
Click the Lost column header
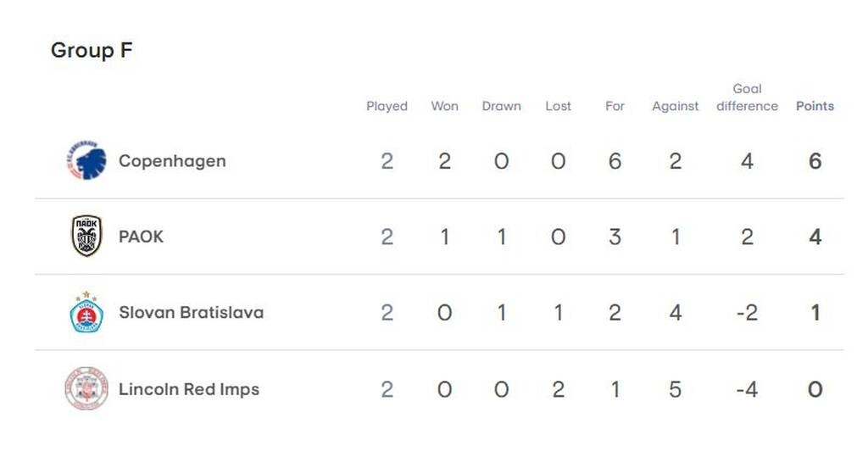(x=558, y=106)
